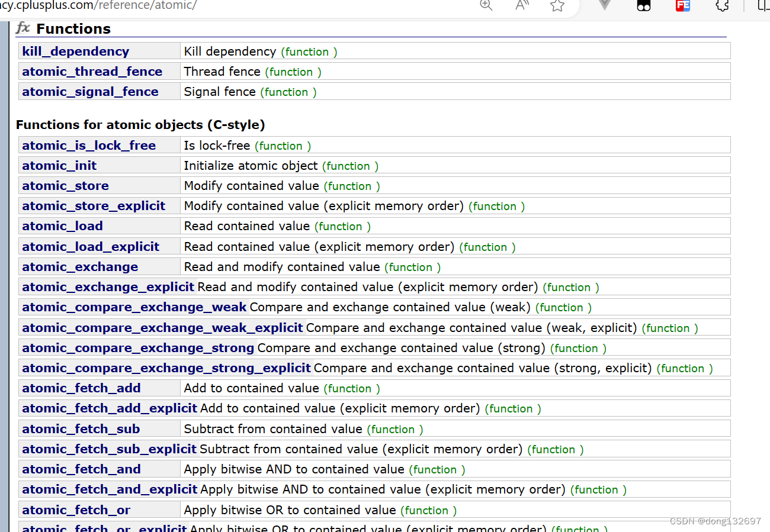Image resolution: width=770 pixels, height=532 pixels.
Task: Open the atomic_fetch_sub link
Action: tap(81, 429)
